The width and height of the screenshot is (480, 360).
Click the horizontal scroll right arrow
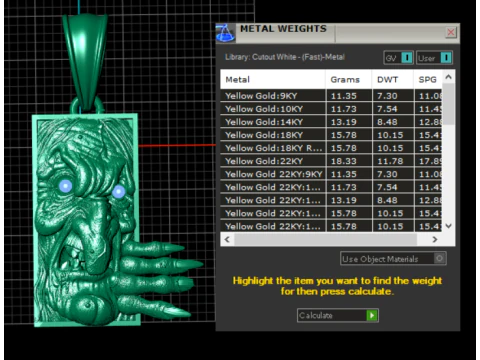coord(435,239)
